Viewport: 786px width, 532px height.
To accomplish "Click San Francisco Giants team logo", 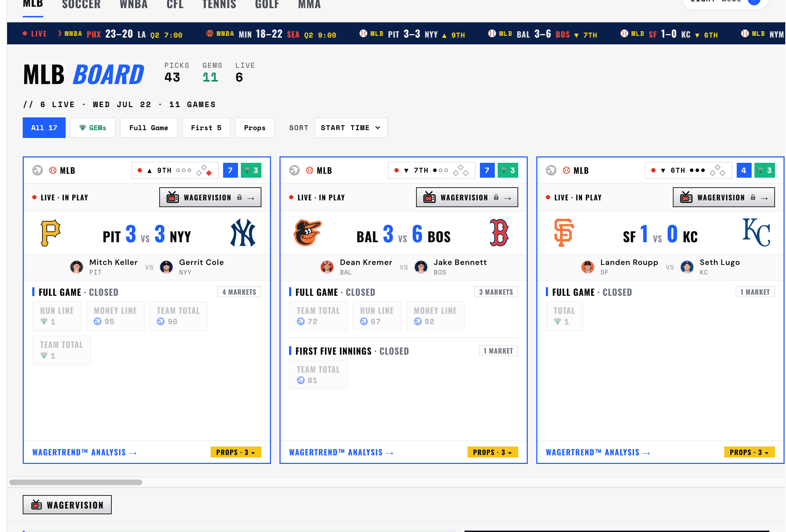I will tap(564, 233).
